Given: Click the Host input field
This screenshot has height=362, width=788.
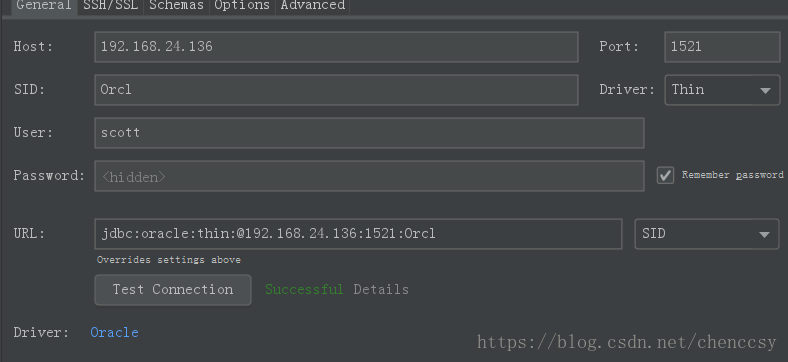Looking at the screenshot, I should 336,47.
